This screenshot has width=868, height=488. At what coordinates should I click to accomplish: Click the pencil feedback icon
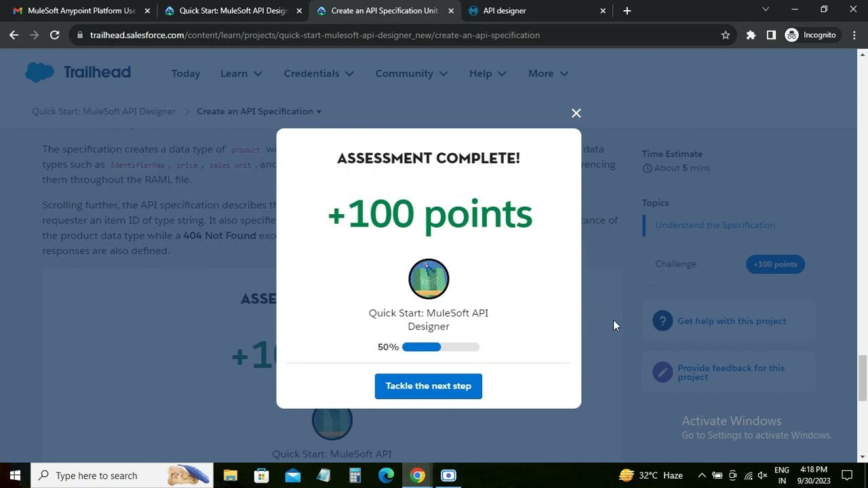coord(663,372)
